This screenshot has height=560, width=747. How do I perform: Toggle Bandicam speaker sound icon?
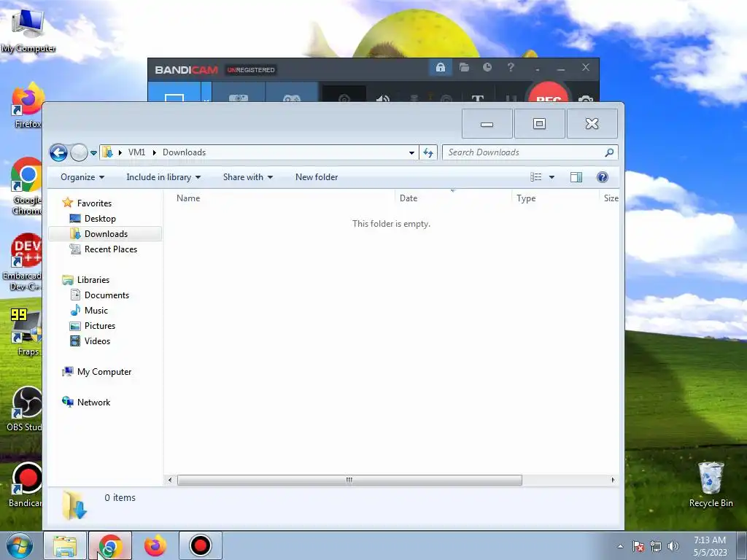point(382,98)
